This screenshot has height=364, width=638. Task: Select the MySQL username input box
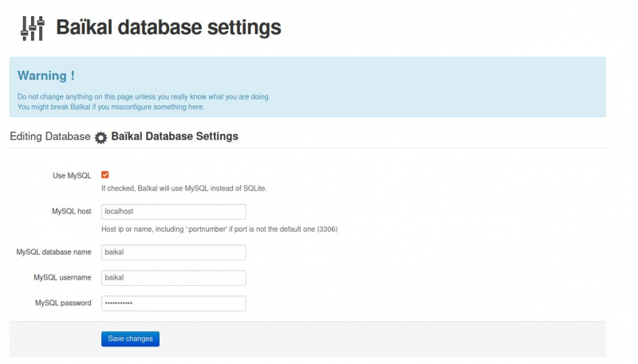pyautogui.click(x=174, y=278)
